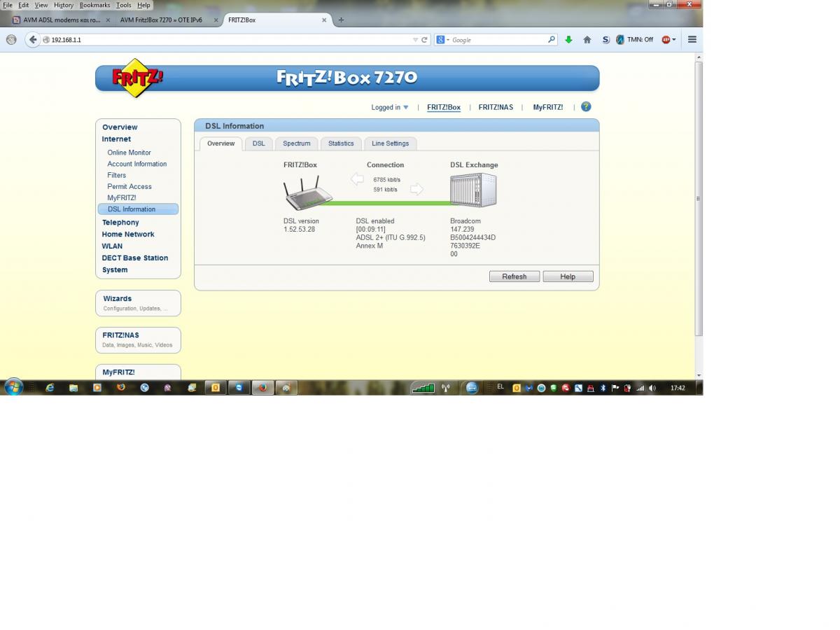Click the Bluetooth tray icon
Viewport: 840px width, 630px height.
(603, 388)
